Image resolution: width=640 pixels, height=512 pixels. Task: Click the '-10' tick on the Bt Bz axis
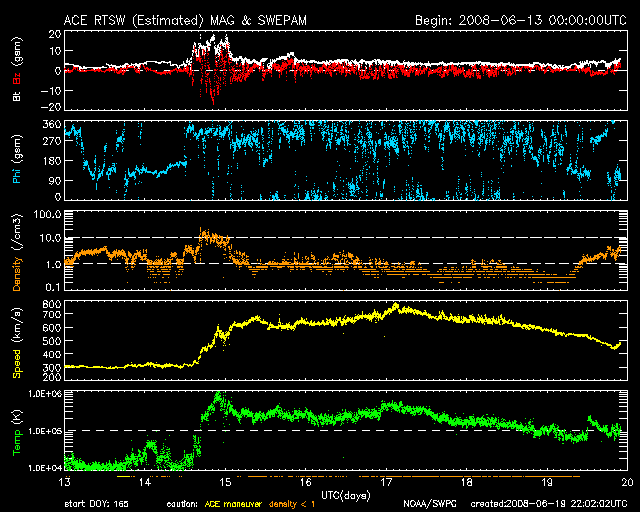pos(51,91)
